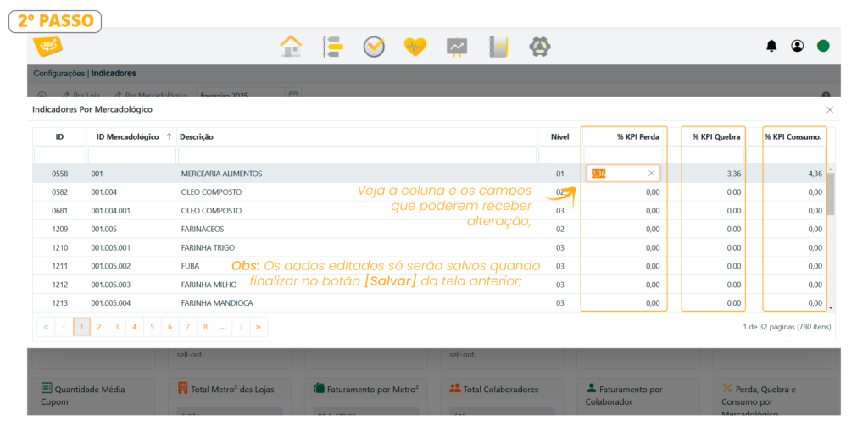Go to page 4
This screenshot has width=868, height=443.
pyautogui.click(x=135, y=327)
